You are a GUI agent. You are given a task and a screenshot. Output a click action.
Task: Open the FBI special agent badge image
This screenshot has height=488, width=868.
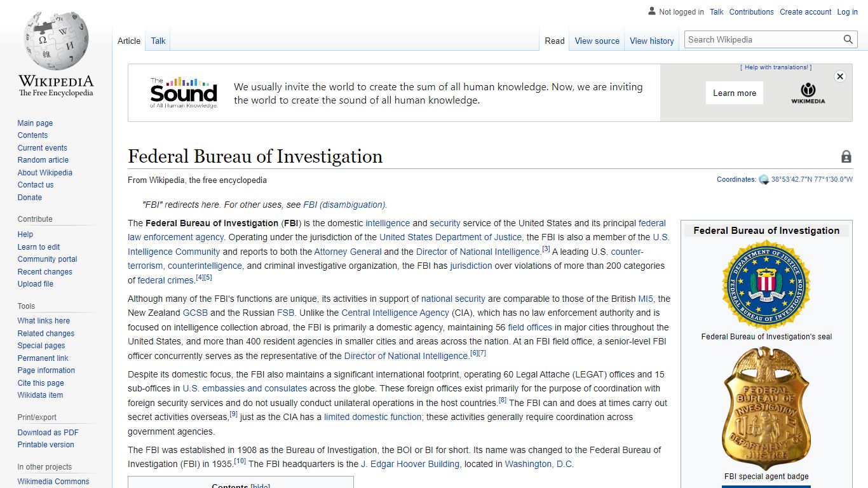point(766,409)
